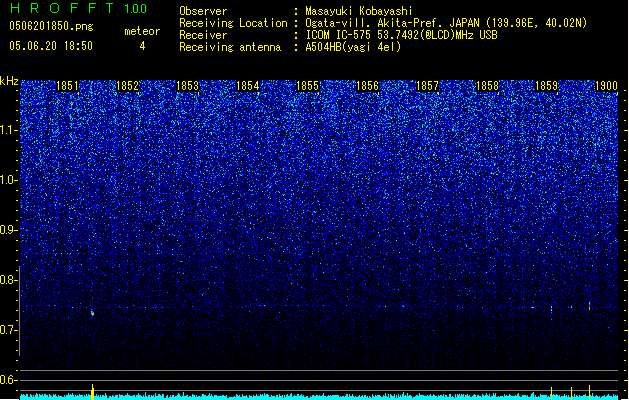Click the 0.8 kHz axis tick label
The width and height of the screenshot is (629, 400).
tap(8, 280)
